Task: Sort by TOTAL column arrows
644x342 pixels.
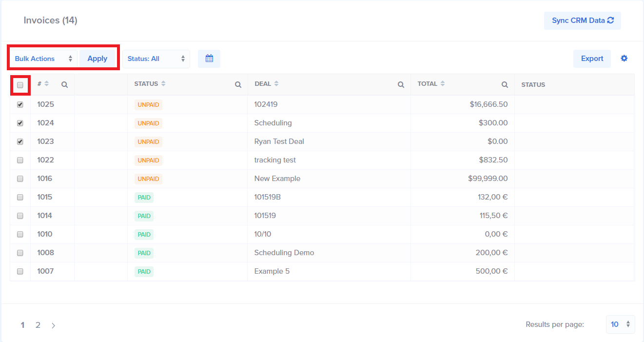Action: pos(443,84)
